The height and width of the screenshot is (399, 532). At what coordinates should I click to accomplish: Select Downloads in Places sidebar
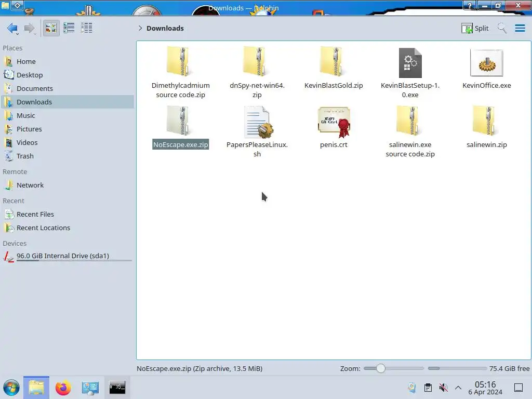point(67,102)
